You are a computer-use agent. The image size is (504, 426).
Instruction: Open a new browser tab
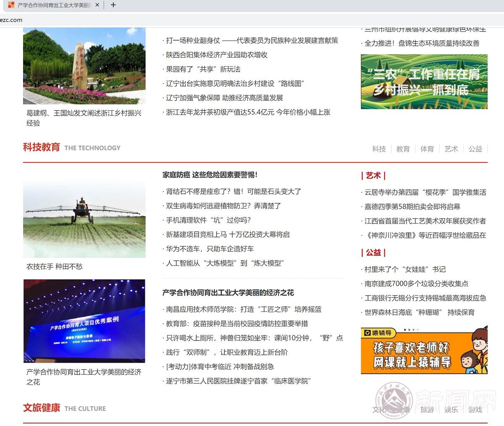tap(113, 5)
